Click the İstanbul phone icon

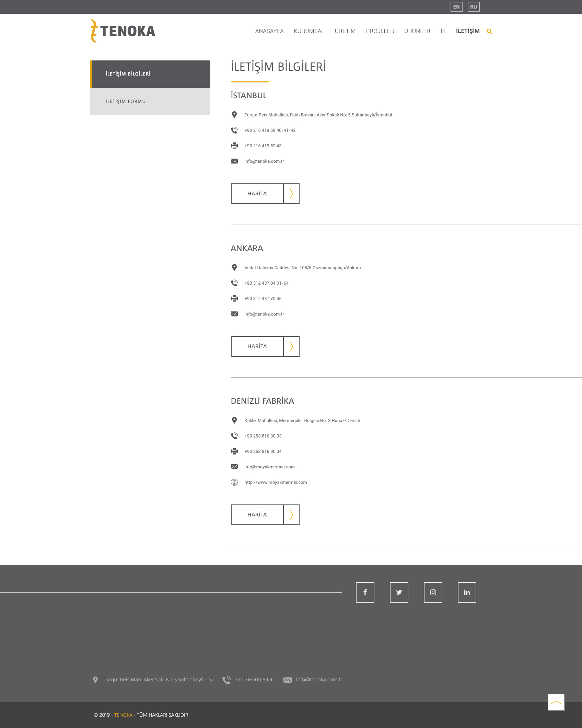pos(234,130)
